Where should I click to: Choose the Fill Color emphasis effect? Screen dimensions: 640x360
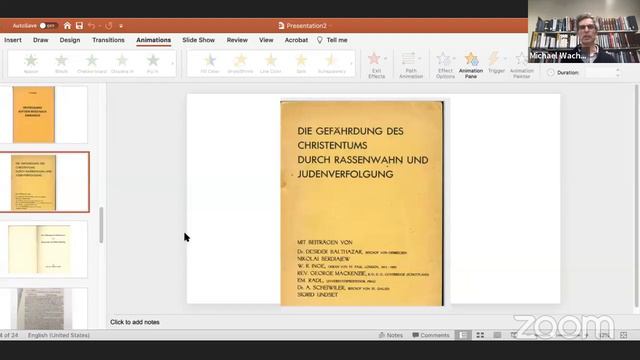tap(210, 64)
